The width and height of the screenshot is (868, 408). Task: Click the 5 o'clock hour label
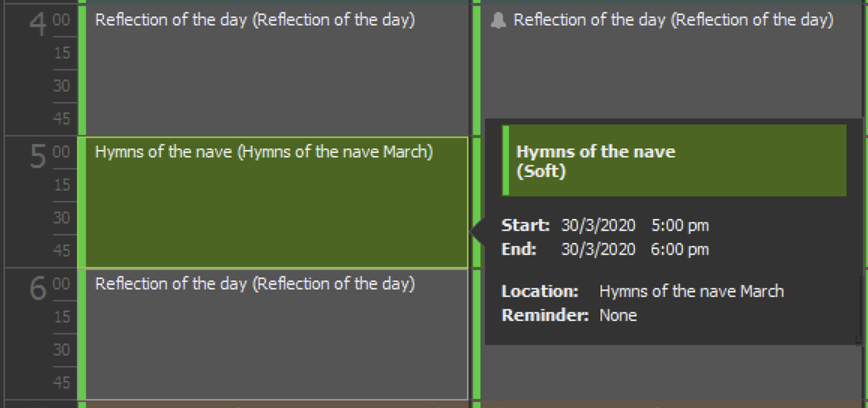pyautogui.click(x=38, y=157)
